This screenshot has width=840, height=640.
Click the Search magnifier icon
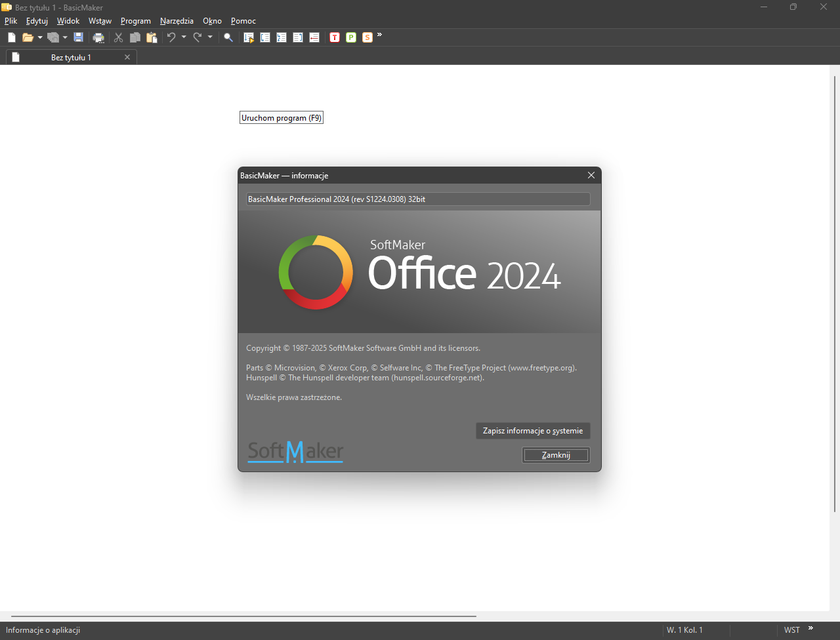pos(228,37)
